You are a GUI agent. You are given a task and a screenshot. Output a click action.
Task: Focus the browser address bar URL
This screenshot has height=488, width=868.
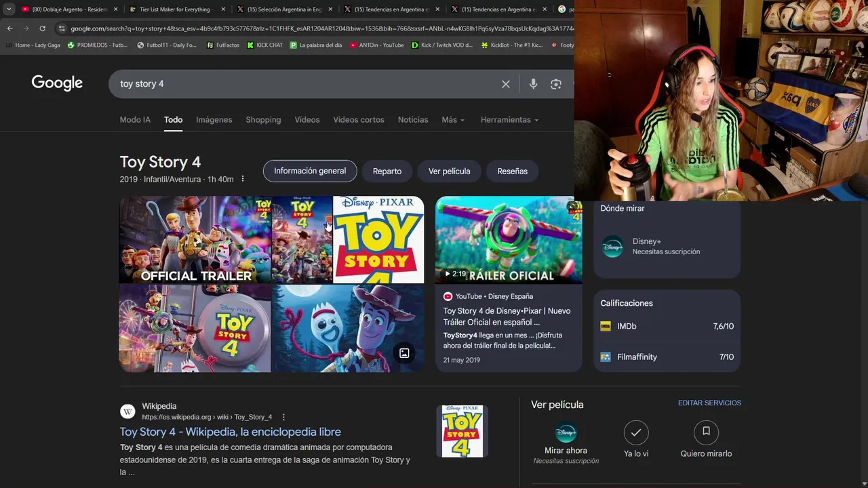pos(321,28)
